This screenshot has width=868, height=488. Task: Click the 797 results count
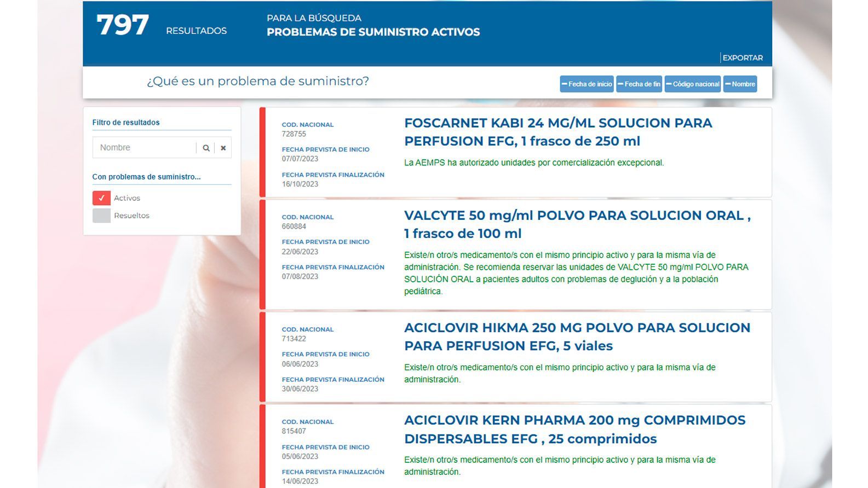[x=123, y=25]
